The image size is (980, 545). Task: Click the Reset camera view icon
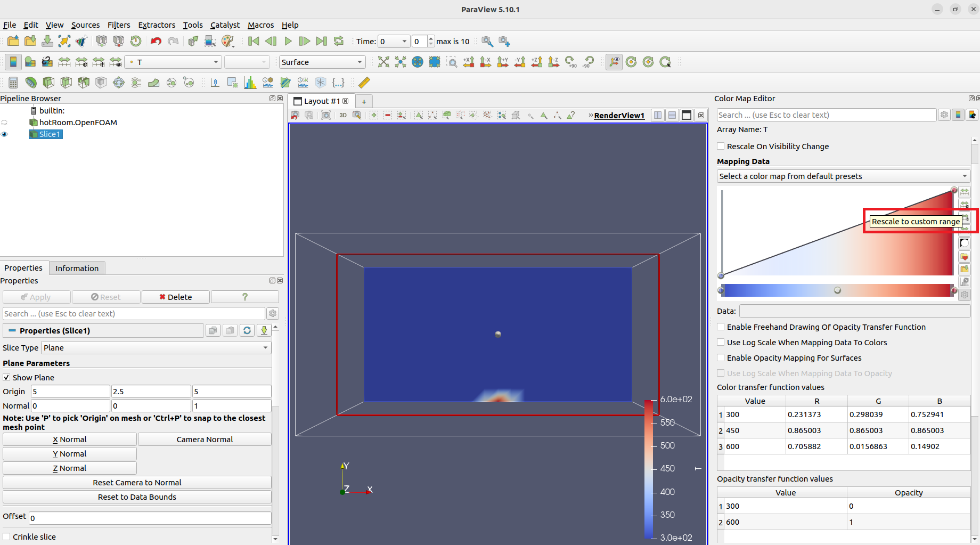[383, 62]
